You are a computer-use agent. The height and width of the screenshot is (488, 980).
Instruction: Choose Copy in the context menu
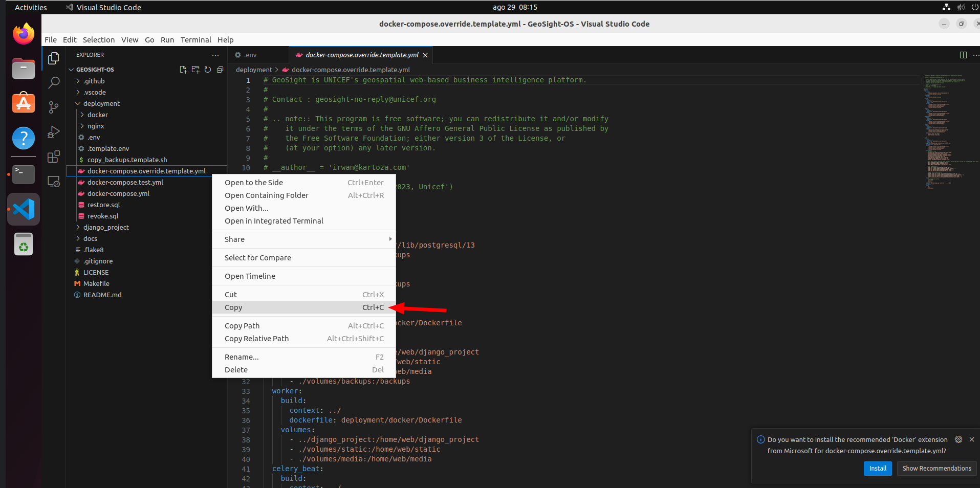click(x=304, y=307)
